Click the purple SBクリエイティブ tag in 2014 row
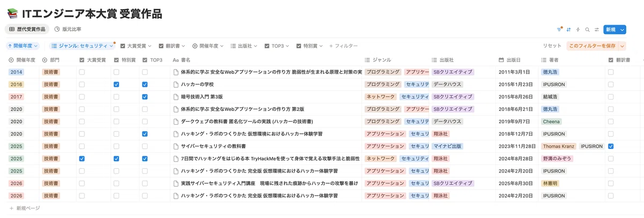The image size is (644, 218). 452,72
